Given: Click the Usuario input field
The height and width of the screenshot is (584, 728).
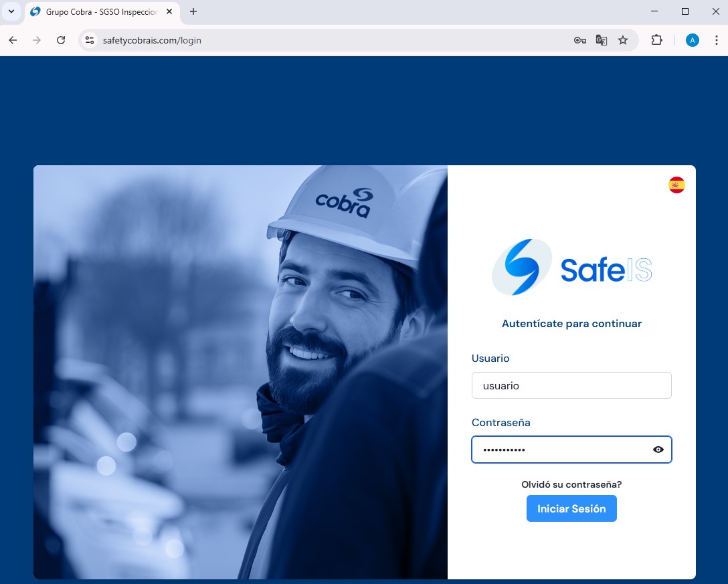Looking at the screenshot, I should pyautogui.click(x=571, y=385).
